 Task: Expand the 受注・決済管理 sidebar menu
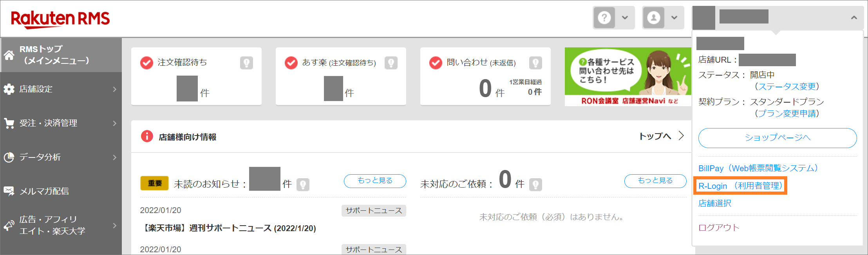click(x=61, y=123)
